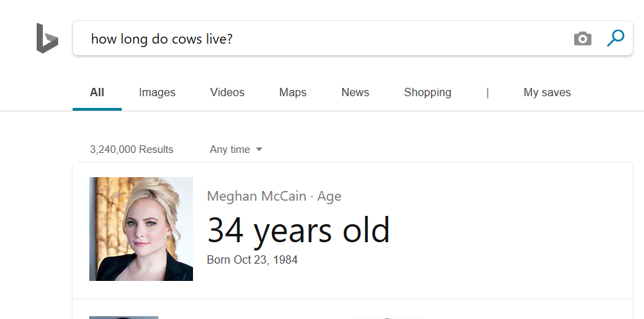The width and height of the screenshot is (644, 319).
Task: Open the Any time filter dropdown
Action: pyautogui.click(x=230, y=149)
